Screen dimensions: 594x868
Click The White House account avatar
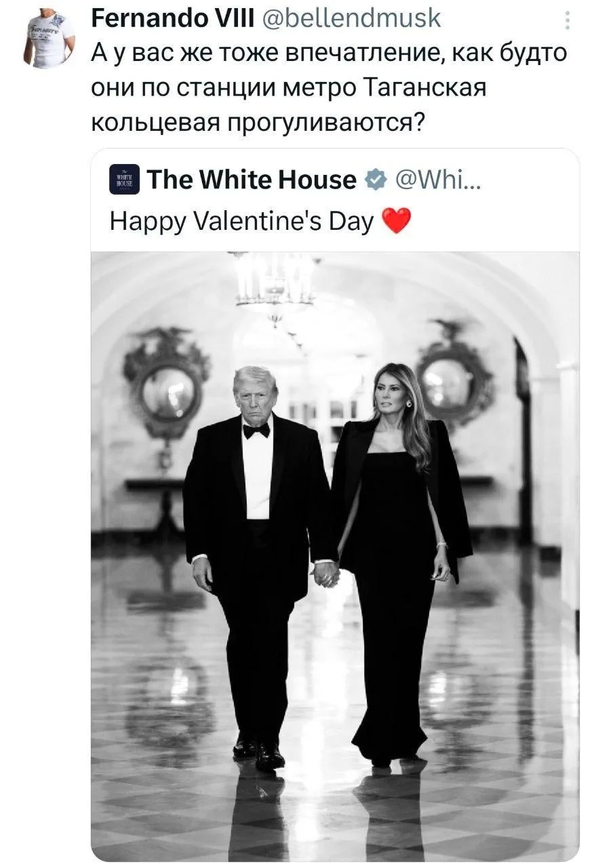[x=124, y=180]
